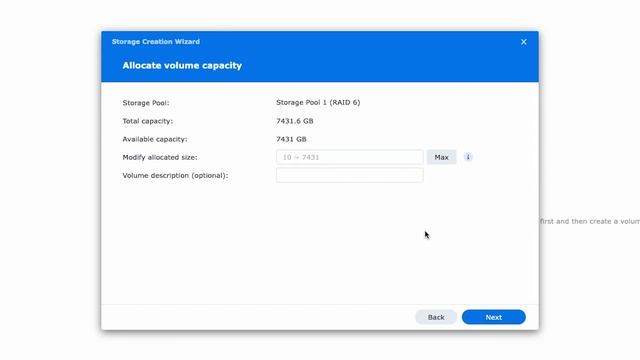Close the Storage Creation Wizard dialog
The height and width of the screenshot is (360, 640).
pos(524,42)
